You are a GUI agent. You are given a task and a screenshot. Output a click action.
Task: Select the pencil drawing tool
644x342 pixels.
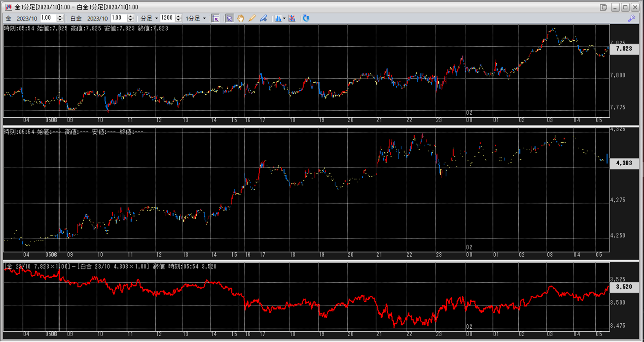pos(252,18)
